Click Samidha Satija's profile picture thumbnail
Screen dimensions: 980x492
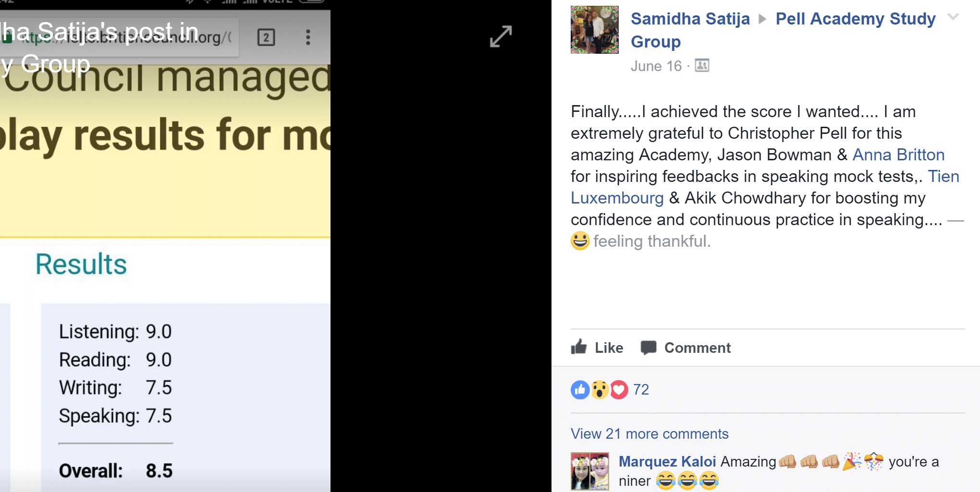point(595,30)
